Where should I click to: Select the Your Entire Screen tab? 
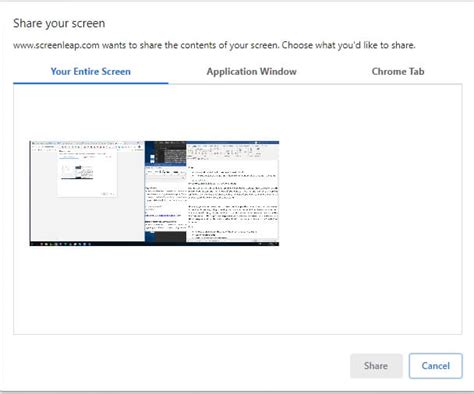point(91,71)
